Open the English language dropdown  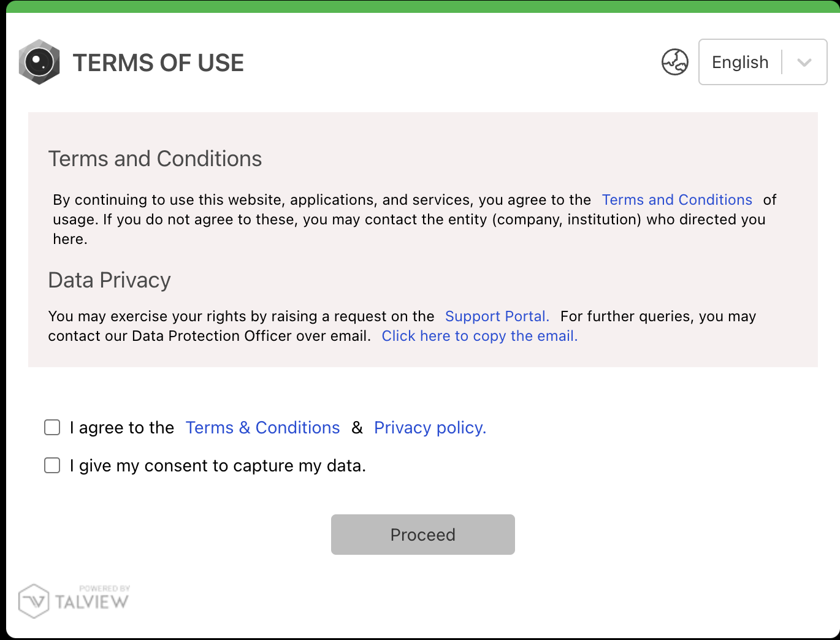click(763, 62)
